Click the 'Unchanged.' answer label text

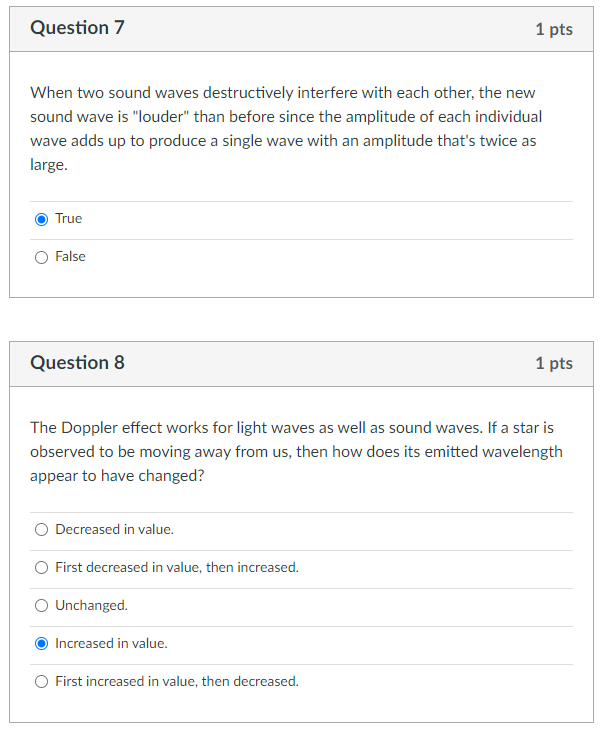(91, 605)
